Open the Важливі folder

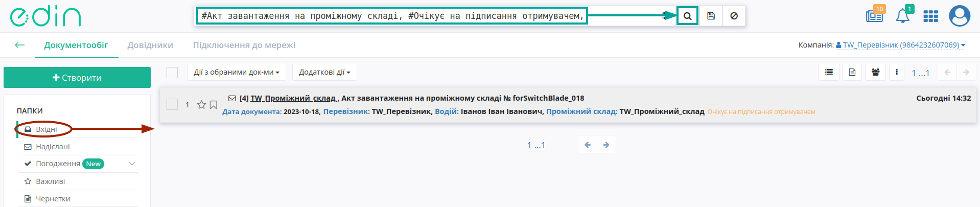pos(50,181)
